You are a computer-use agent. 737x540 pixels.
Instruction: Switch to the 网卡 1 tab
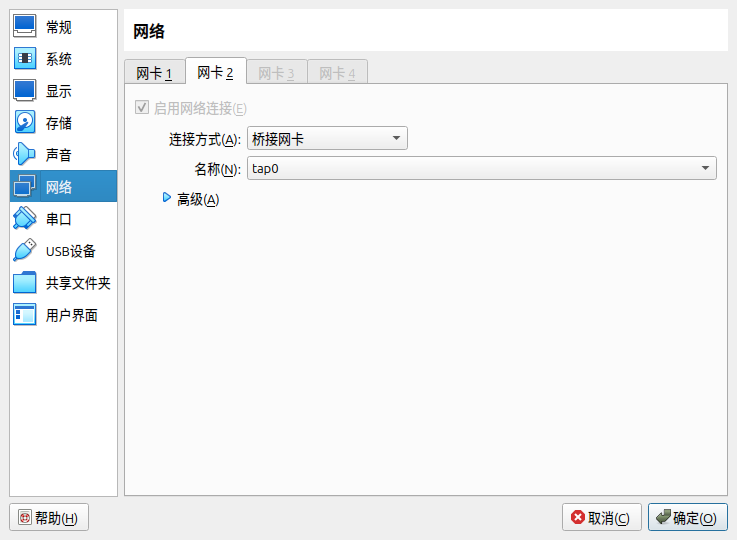[x=155, y=73]
